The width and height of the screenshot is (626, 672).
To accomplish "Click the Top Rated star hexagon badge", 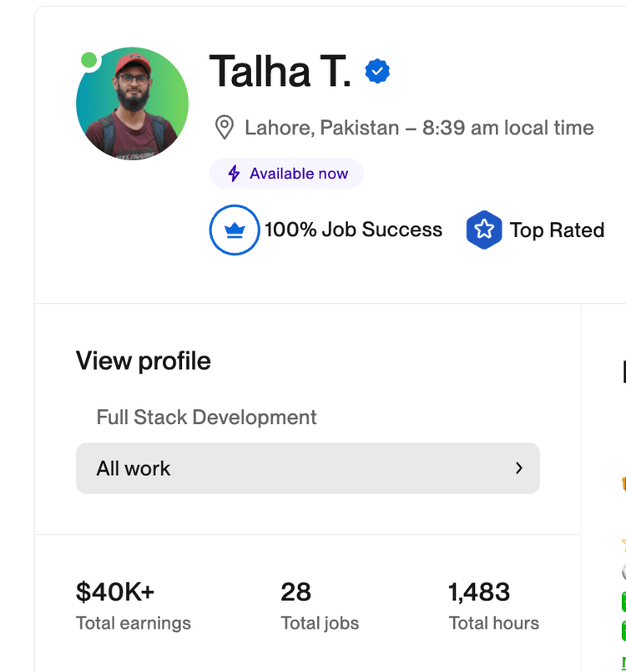I will tap(484, 230).
